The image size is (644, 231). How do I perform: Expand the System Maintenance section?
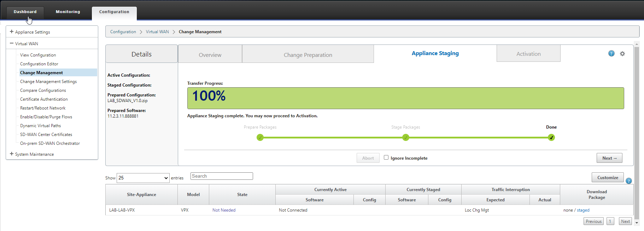[12, 154]
